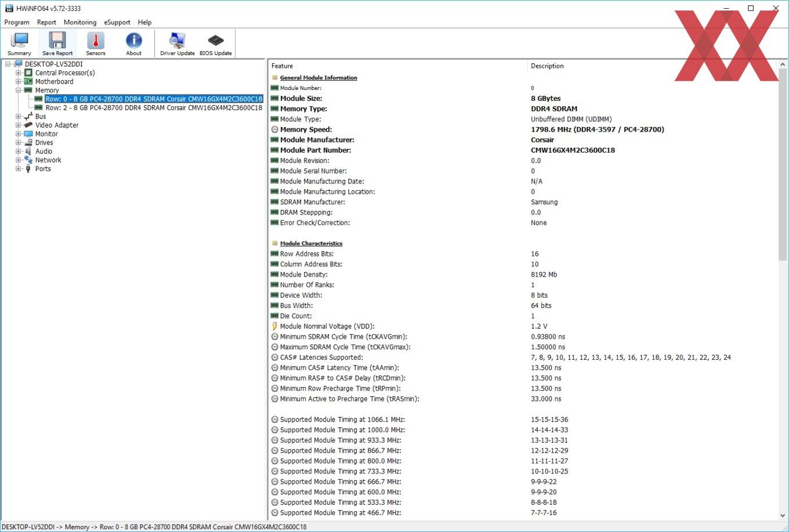Screen dimensions: 789x532
Task: Click the details pane scroll up arrow
Action: point(783,64)
